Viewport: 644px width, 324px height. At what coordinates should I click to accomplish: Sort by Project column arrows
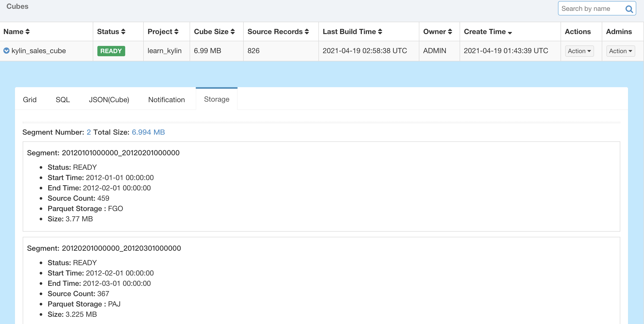[176, 32]
